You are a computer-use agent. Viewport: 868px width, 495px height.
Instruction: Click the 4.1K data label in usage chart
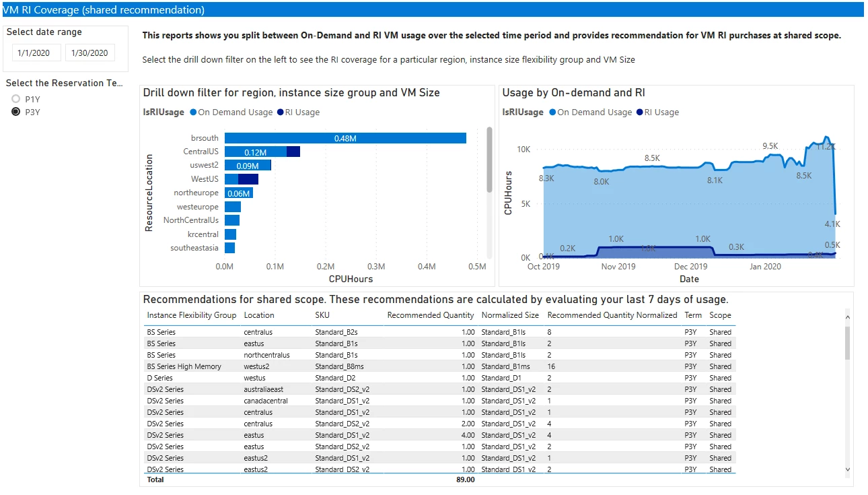click(832, 224)
